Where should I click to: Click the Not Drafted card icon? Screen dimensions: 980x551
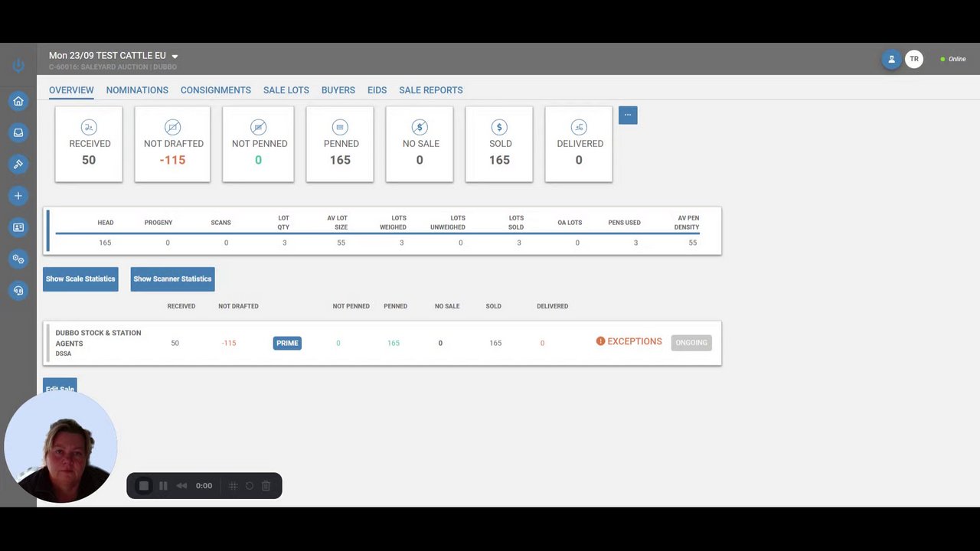(x=172, y=127)
